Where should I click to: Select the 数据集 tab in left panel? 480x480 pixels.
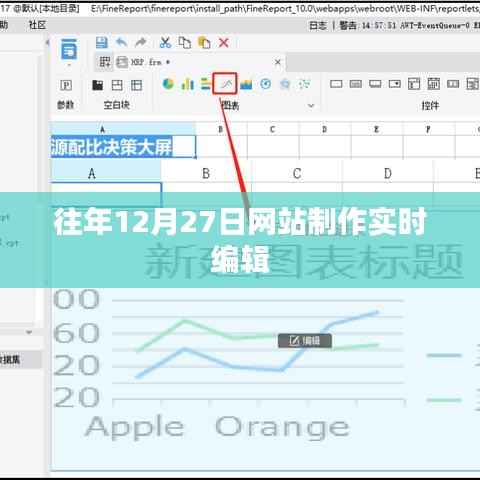(x=21, y=359)
